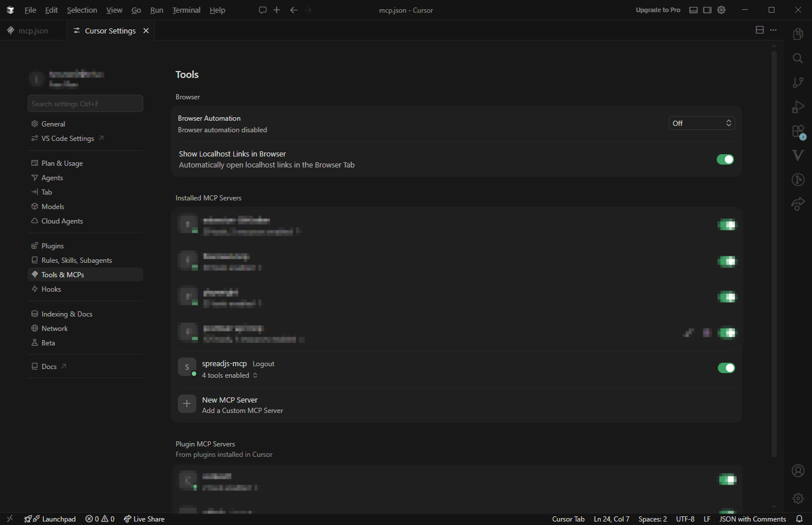The image size is (812, 525).
Task: Open a new chat from title bar bubble icon
Action: pyautogui.click(x=263, y=10)
